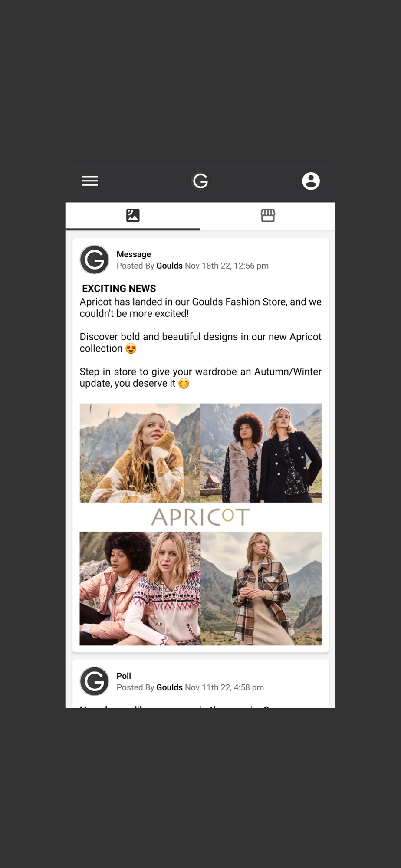
Task: Select the image feed tab
Action: [133, 216]
